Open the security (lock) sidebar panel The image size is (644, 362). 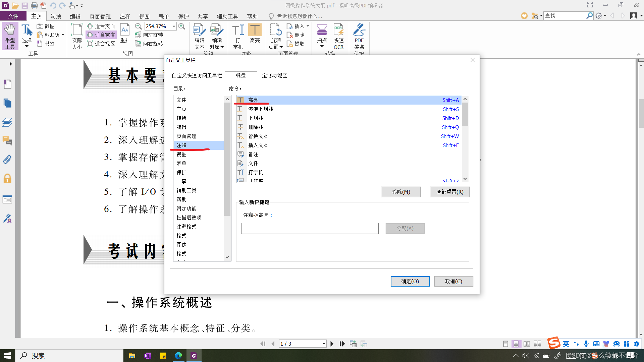coord(7,179)
